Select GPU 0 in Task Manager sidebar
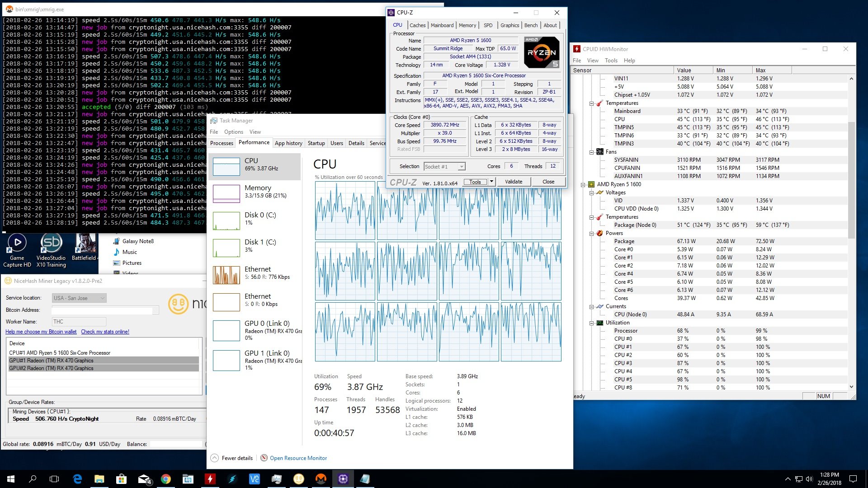 [255, 330]
